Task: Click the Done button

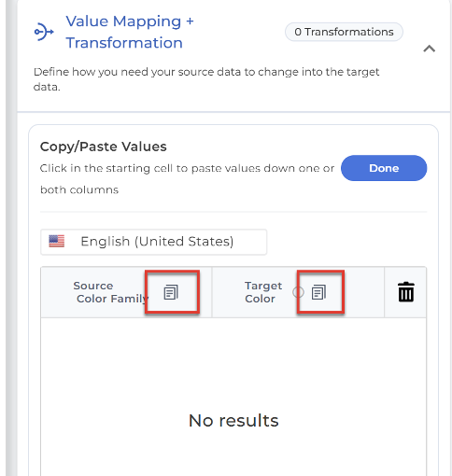Action: tap(384, 168)
